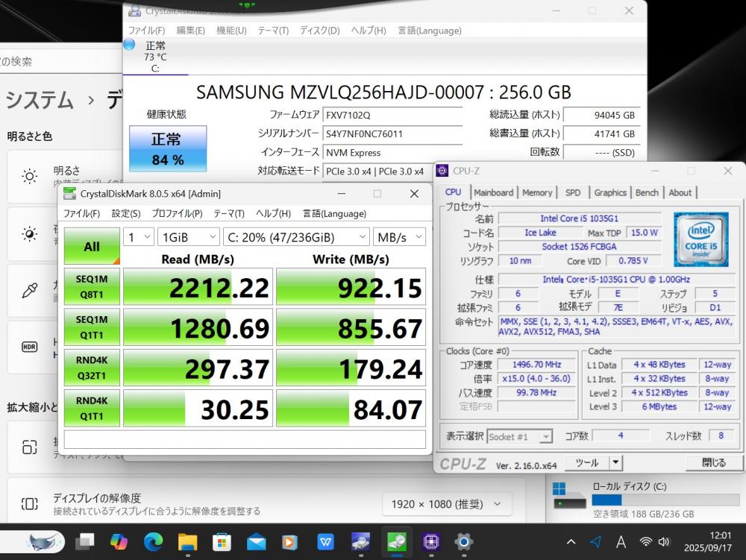Click the 正常 84 % health status button
The image size is (746, 560).
[x=168, y=148]
